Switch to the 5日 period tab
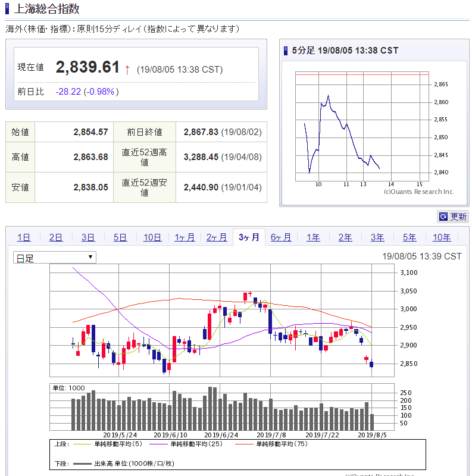Viewport: 472px width, 476px height. pos(120,237)
